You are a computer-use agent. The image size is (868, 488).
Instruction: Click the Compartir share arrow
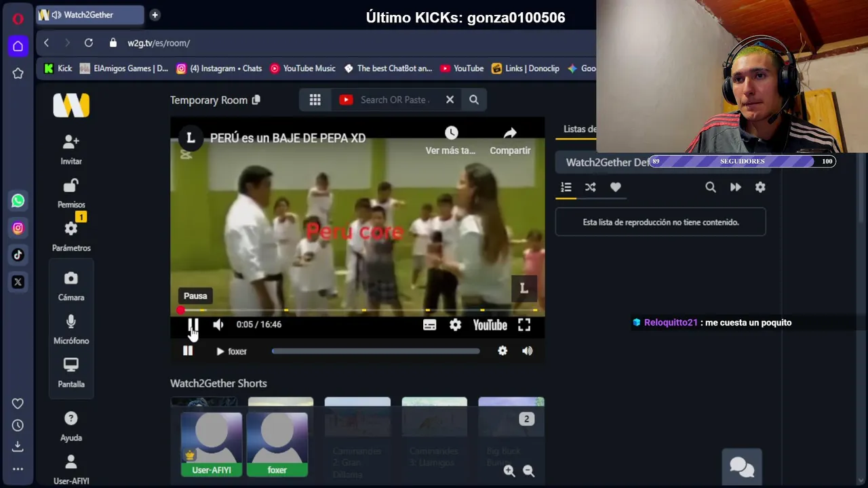pyautogui.click(x=510, y=133)
